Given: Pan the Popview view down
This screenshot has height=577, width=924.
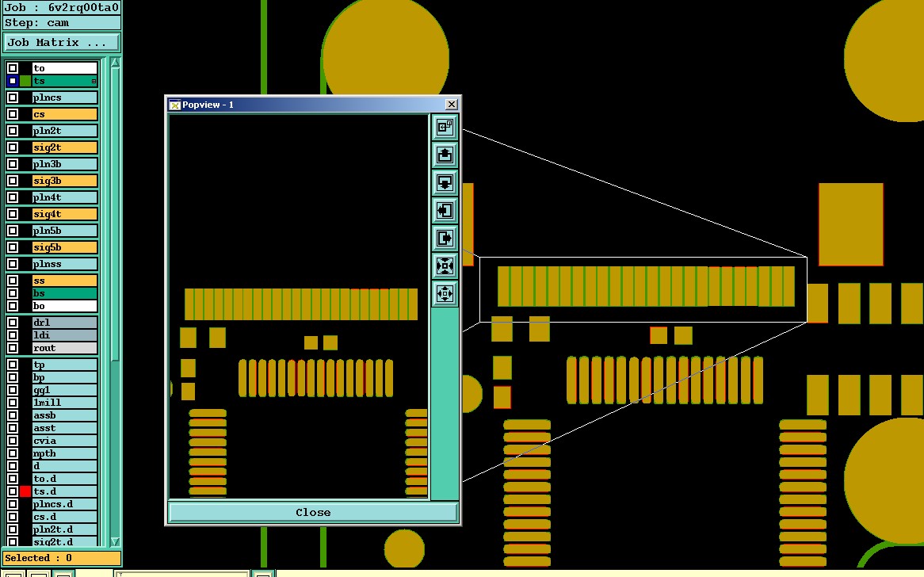Looking at the screenshot, I should pyautogui.click(x=445, y=182).
